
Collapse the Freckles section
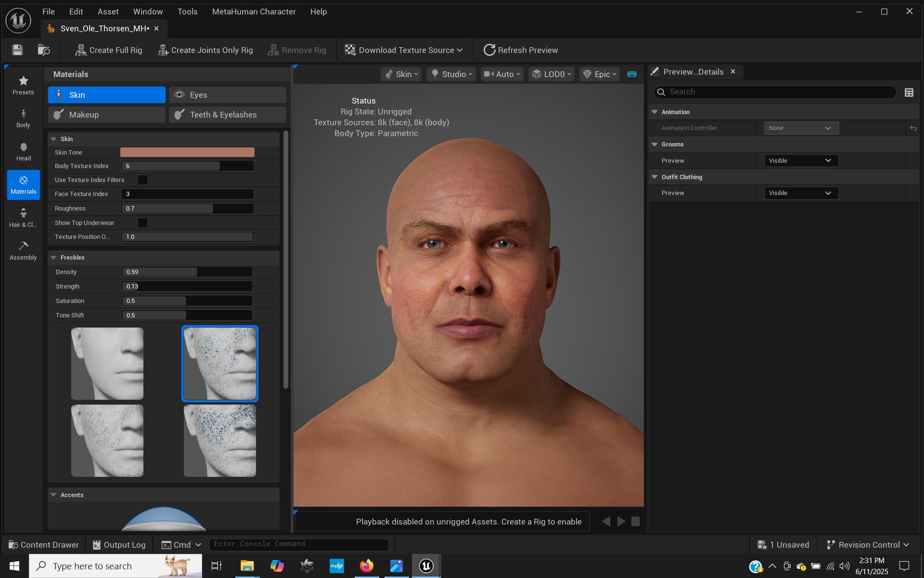(x=54, y=258)
